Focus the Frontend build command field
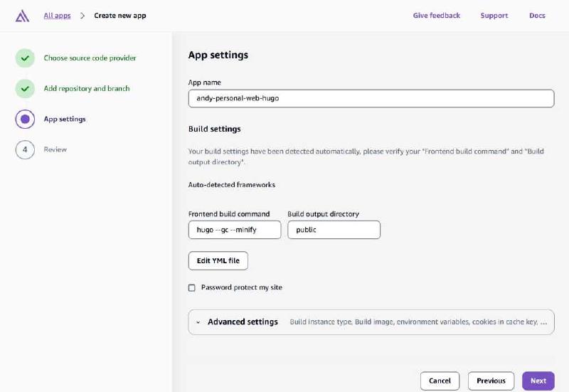This screenshot has height=392, width=569. tap(234, 230)
